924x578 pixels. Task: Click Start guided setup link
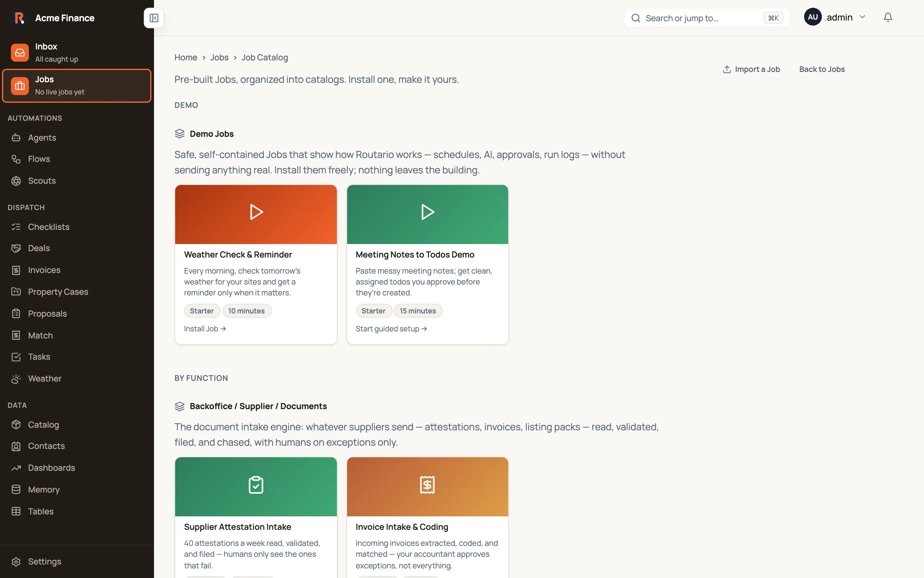[391, 329]
